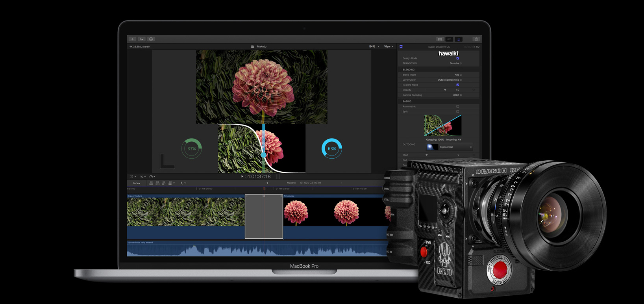644x304 pixels.
Task: Open the Retime speedometer pop-up menu
Action: click(x=152, y=176)
